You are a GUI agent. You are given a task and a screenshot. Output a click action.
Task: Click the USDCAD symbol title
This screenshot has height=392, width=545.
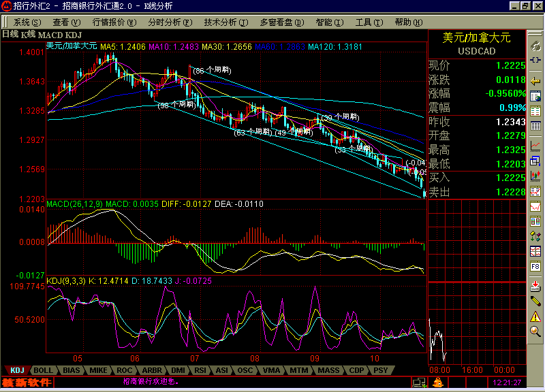(476, 52)
